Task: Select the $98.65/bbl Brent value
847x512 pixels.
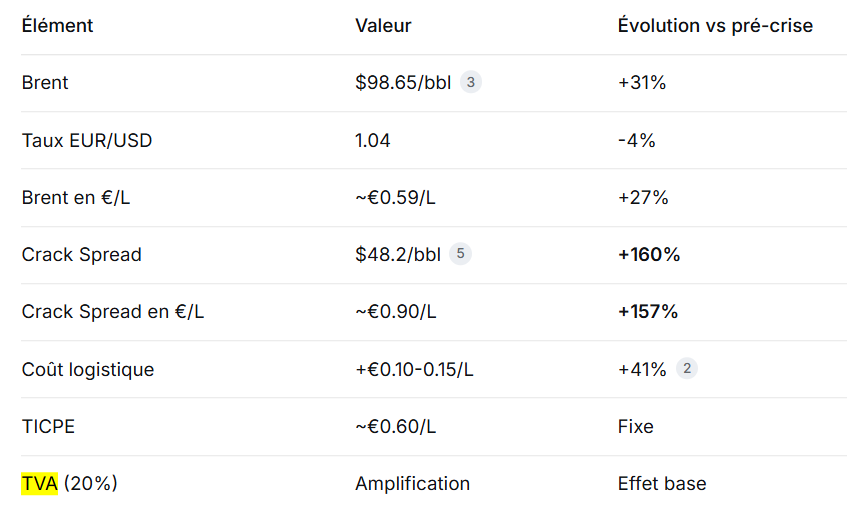Action: click(403, 83)
